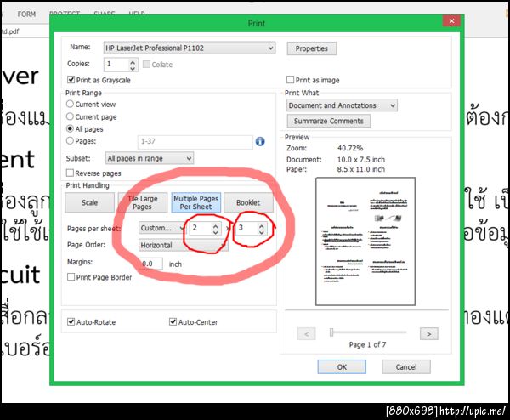The height and width of the screenshot is (420, 510).
Task: Click the Zoom value '40.72%'
Action: [350, 148]
